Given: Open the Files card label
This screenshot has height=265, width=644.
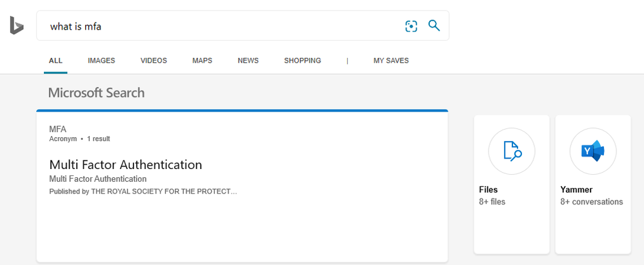Looking at the screenshot, I should (x=488, y=190).
